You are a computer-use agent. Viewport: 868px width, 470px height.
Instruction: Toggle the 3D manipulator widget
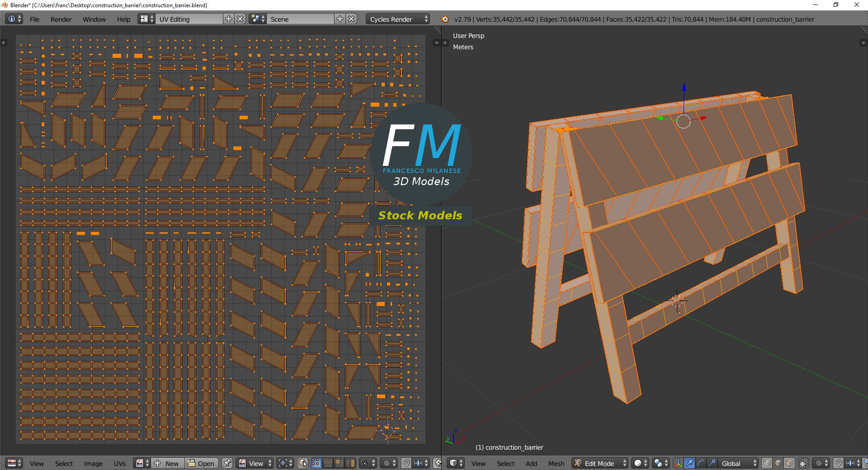point(678,463)
